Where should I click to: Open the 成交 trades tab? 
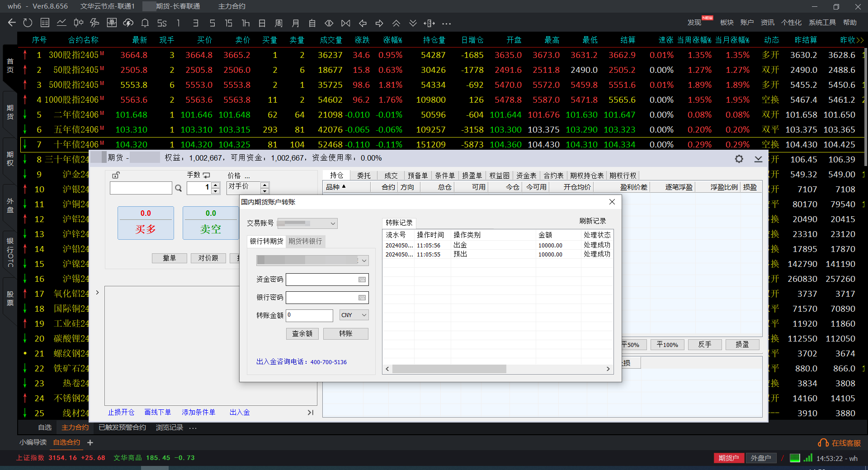click(x=391, y=176)
